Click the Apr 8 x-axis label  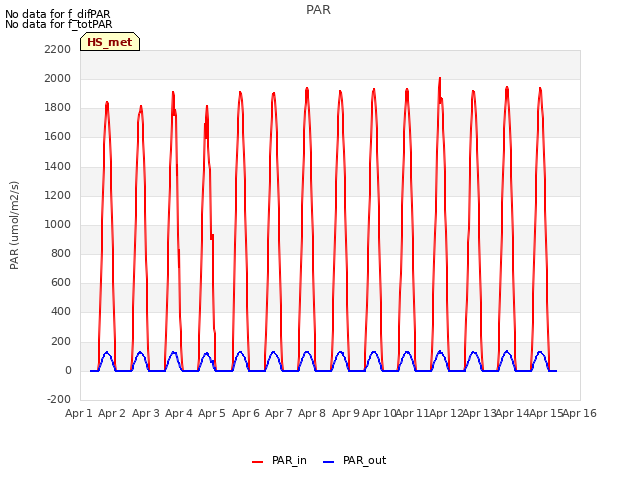(x=312, y=413)
